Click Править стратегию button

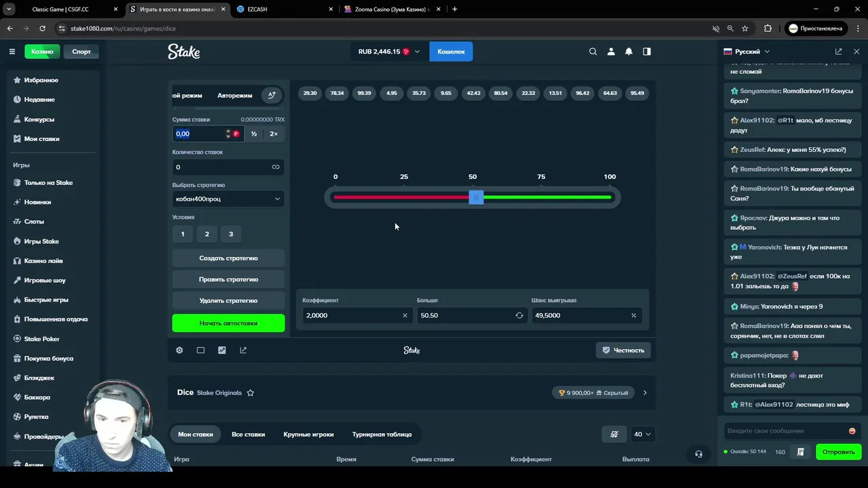[x=229, y=279]
